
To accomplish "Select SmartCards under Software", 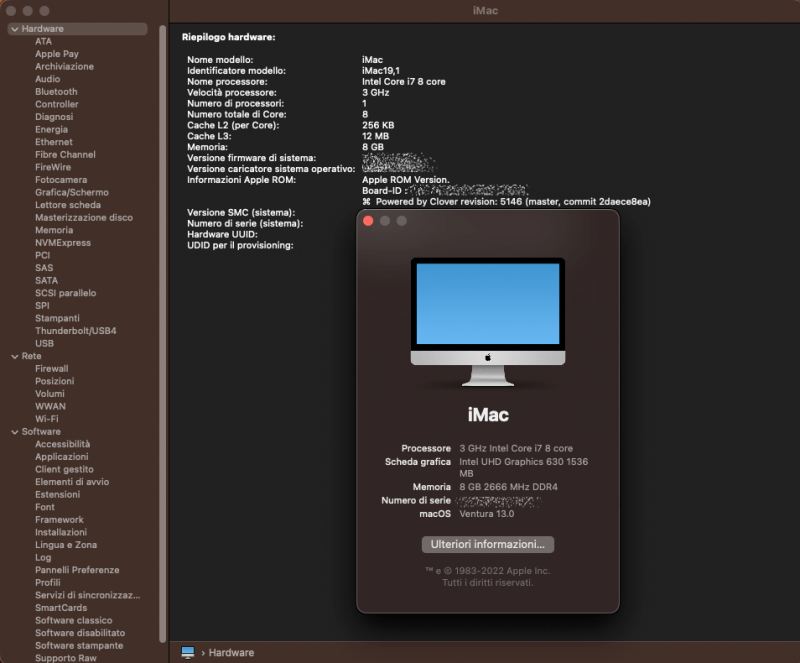I will (61, 608).
